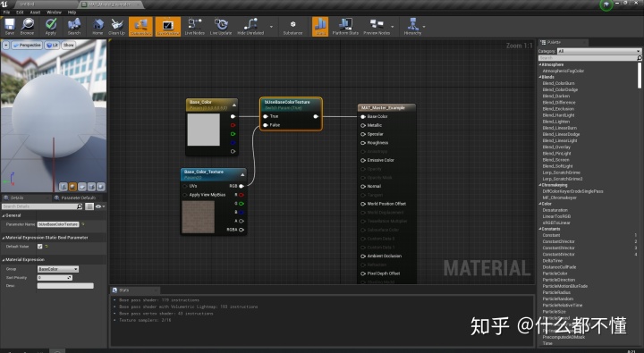The height and width of the screenshot is (353, 644).
Task: Open the File menu
Action: 6,13
